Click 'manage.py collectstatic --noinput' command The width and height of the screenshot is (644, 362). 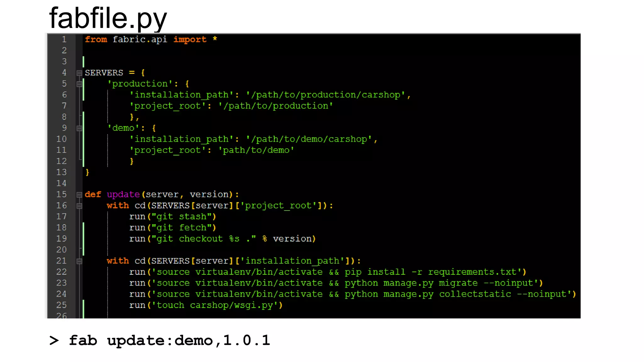click(475, 294)
